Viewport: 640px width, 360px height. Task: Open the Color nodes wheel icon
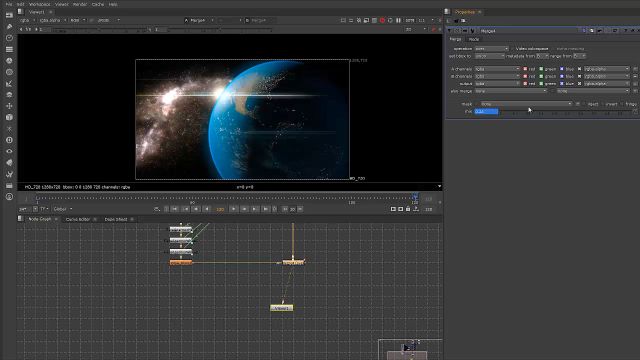pyautogui.click(x=9, y=61)
